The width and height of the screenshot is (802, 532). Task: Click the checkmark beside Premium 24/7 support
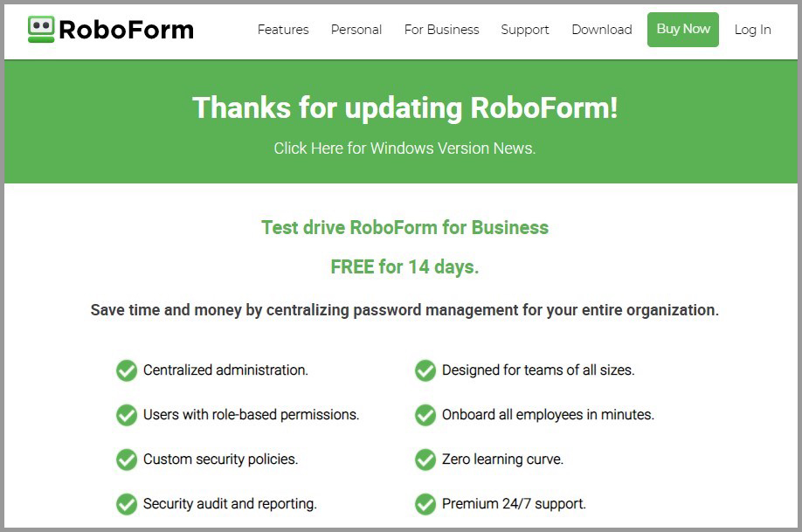click(425, 504)
